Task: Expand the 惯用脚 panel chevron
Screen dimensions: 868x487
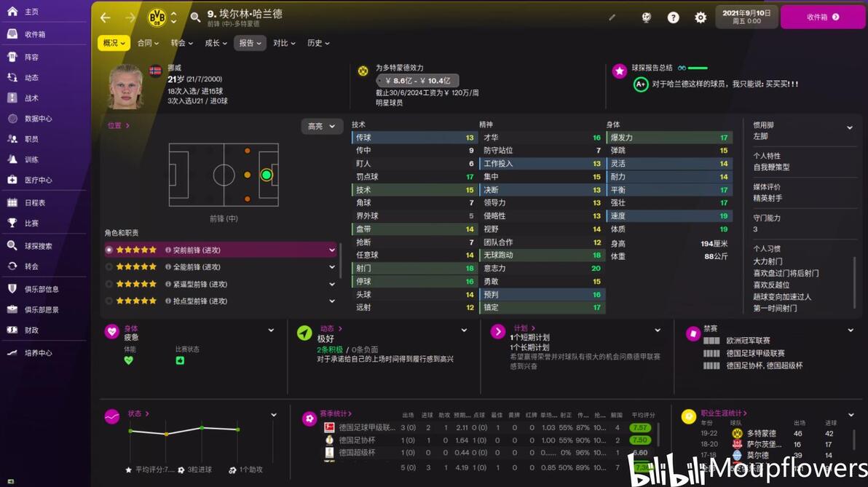Action: pos(850,128)
